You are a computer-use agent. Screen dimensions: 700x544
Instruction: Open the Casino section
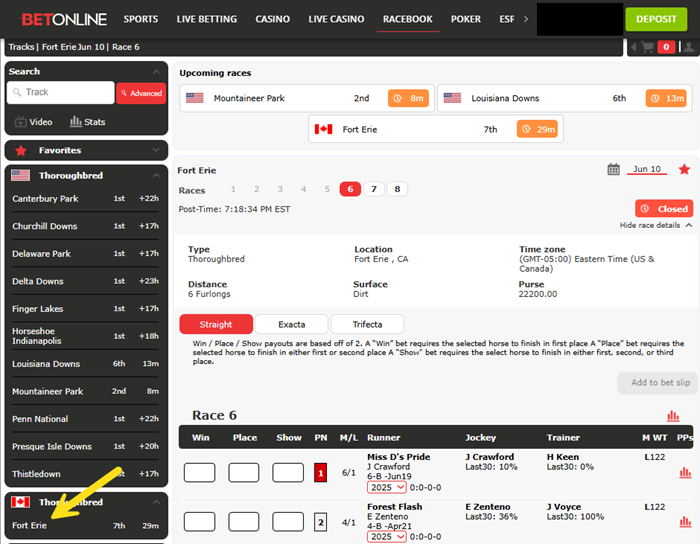(272, 19)
